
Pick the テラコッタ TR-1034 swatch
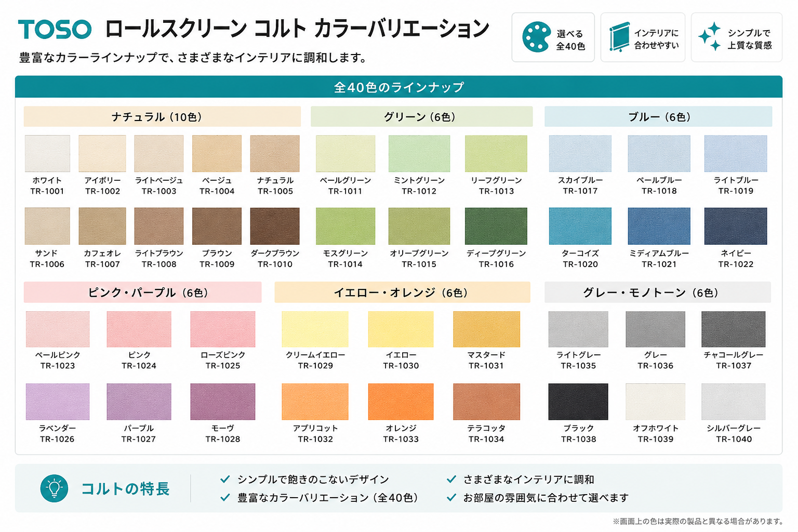486,402
